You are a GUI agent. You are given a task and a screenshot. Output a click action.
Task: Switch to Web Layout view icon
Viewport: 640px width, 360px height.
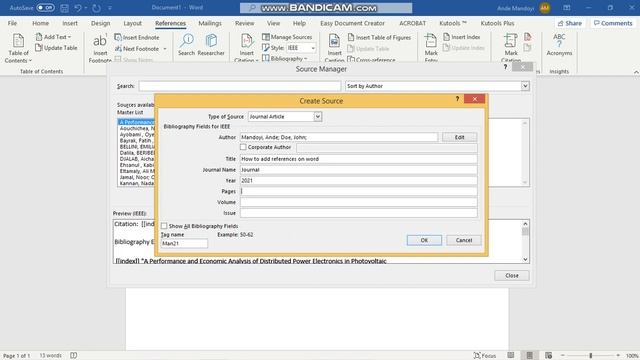[x=548, y=356]
